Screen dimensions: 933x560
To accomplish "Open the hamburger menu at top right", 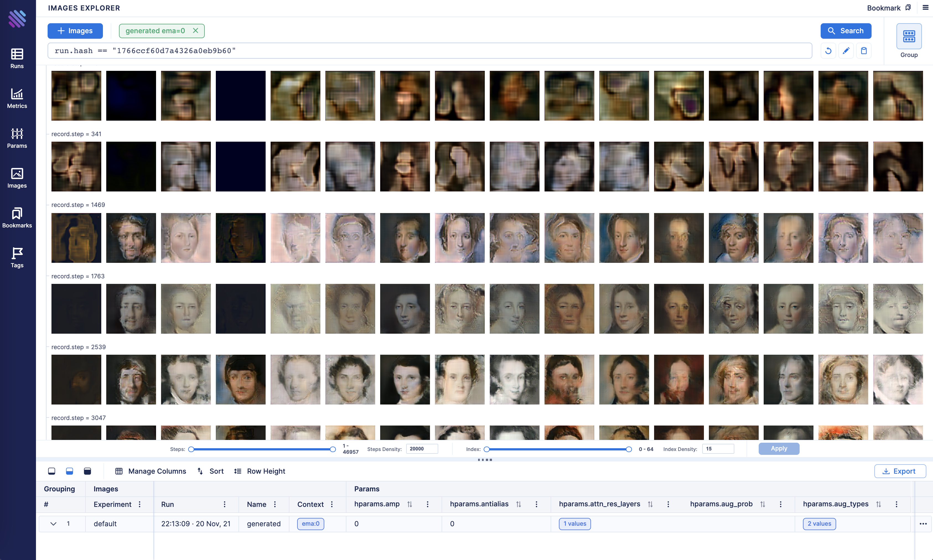I will [925, 7].
